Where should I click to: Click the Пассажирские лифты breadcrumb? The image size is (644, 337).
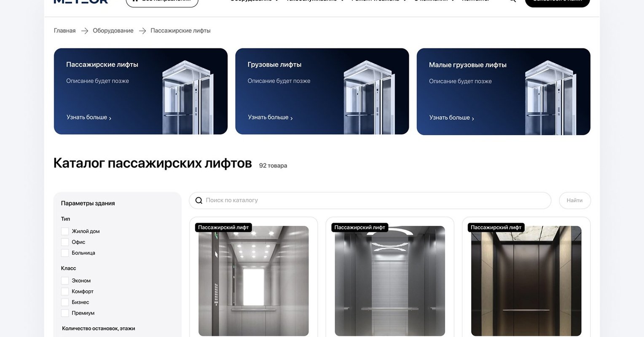(x=180, y=31)
